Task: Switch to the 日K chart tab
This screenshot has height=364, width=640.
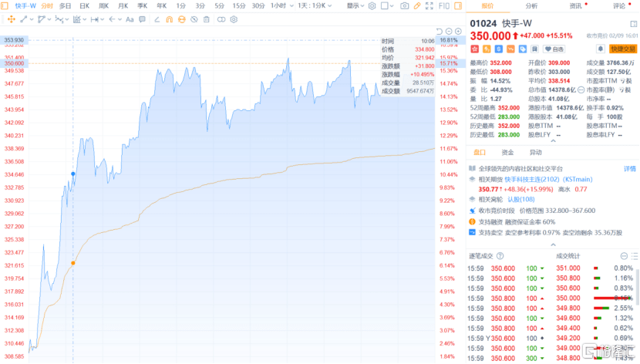Action: (x=84, y=5)
